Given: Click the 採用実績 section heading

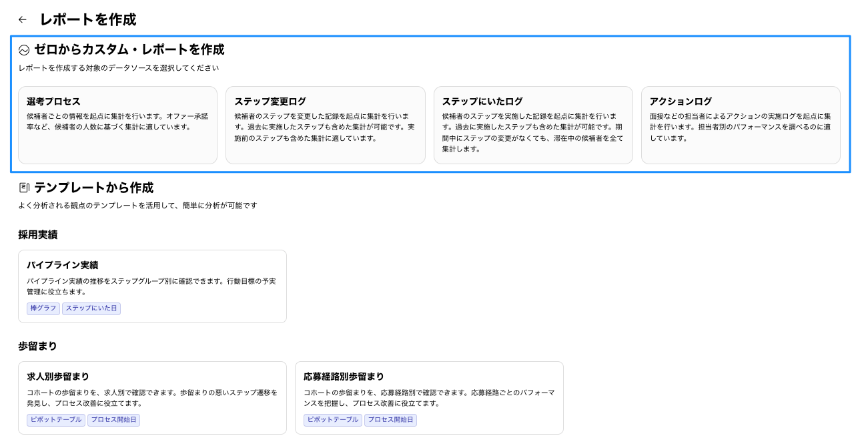Looking at the screenshot, I should [37, 235].
